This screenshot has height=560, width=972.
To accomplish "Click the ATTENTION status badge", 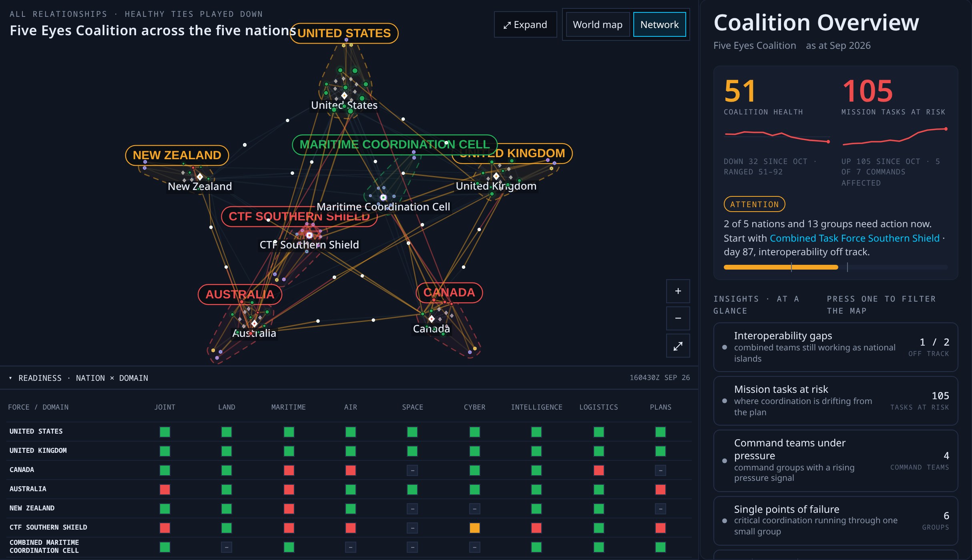I will point(754,204).
